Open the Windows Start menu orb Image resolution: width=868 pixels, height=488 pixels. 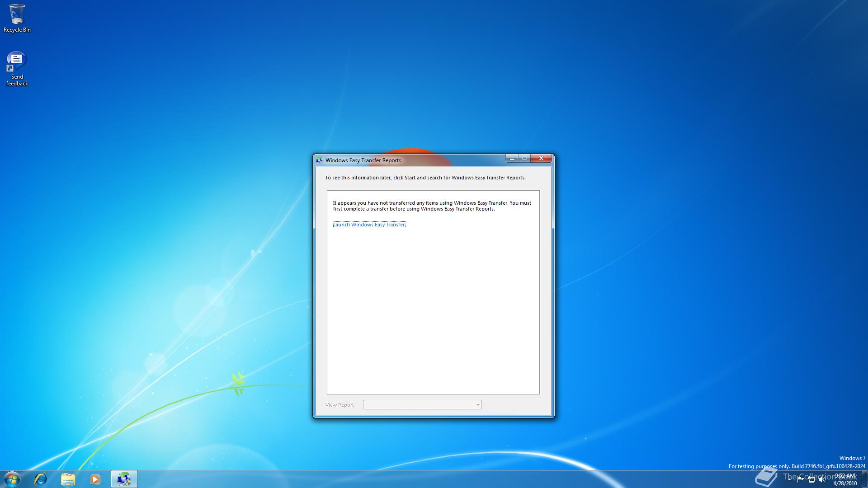[x=12, y=479]
